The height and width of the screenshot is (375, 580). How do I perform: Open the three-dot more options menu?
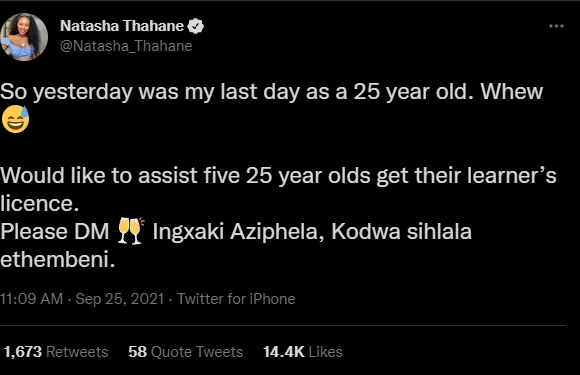[556, 26]
